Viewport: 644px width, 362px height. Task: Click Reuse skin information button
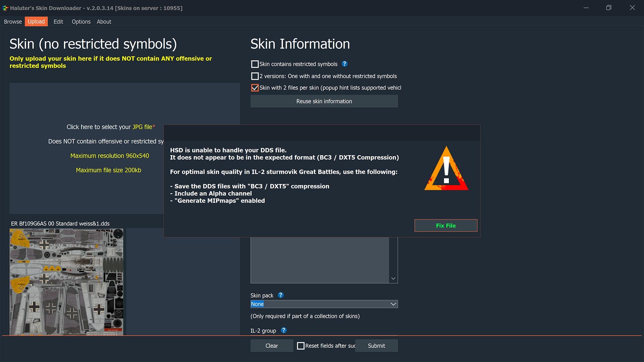click(x=324, y=101)
